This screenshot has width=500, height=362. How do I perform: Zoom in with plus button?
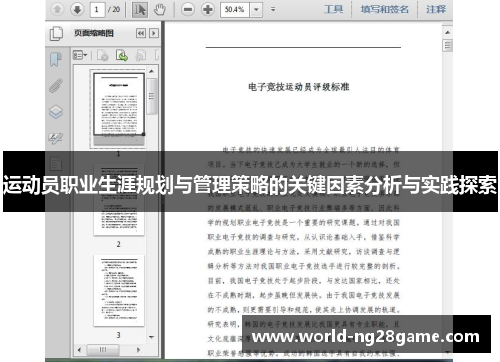click(208, 9)
